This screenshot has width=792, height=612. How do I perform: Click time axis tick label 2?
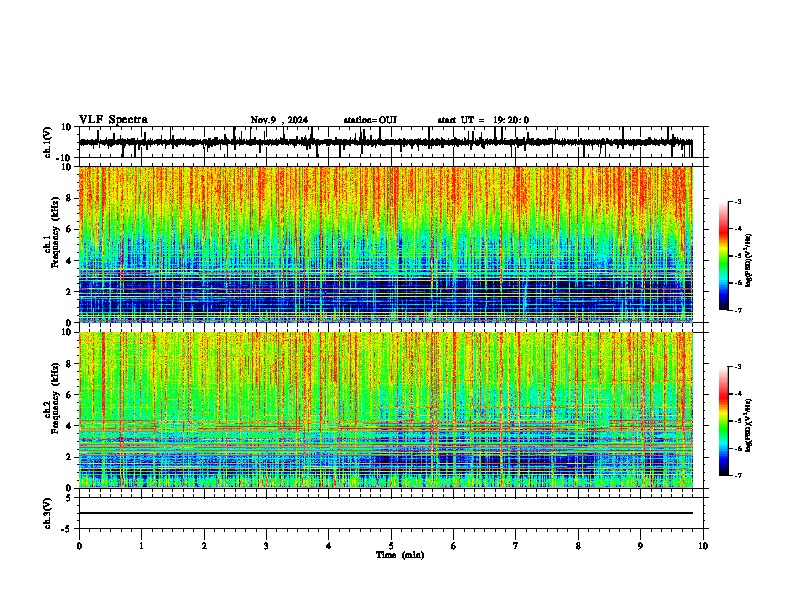click(204, 546)
